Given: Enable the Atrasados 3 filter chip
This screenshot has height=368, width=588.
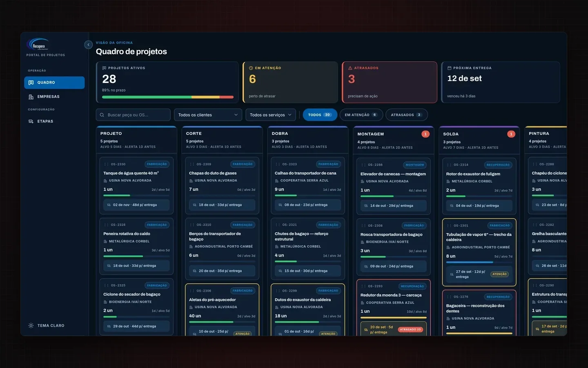Looking at the screenshot, I should [x=406, y=115].
